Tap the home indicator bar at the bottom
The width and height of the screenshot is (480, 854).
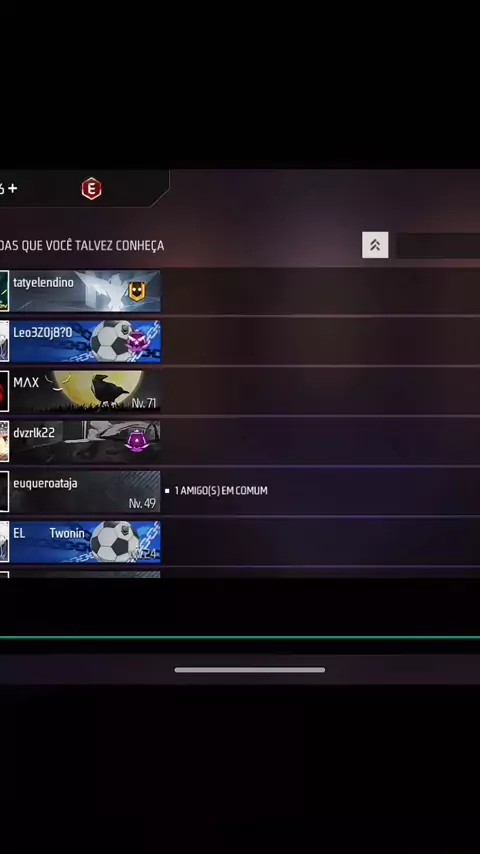pos(250,670)
